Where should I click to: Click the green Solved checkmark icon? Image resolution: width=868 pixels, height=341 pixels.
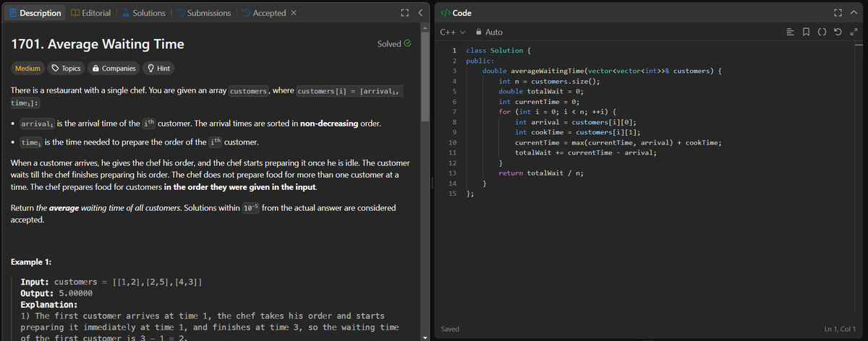pyautogui.click(x=408, y=44)
